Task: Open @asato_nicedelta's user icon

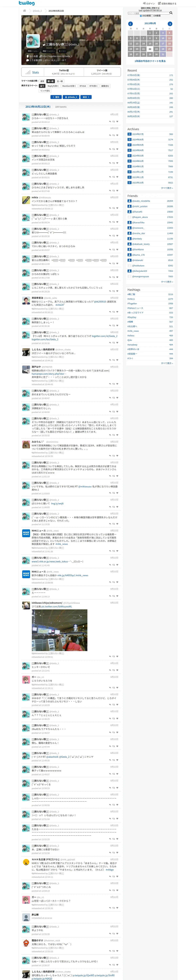Action: (x=129, y=201)
